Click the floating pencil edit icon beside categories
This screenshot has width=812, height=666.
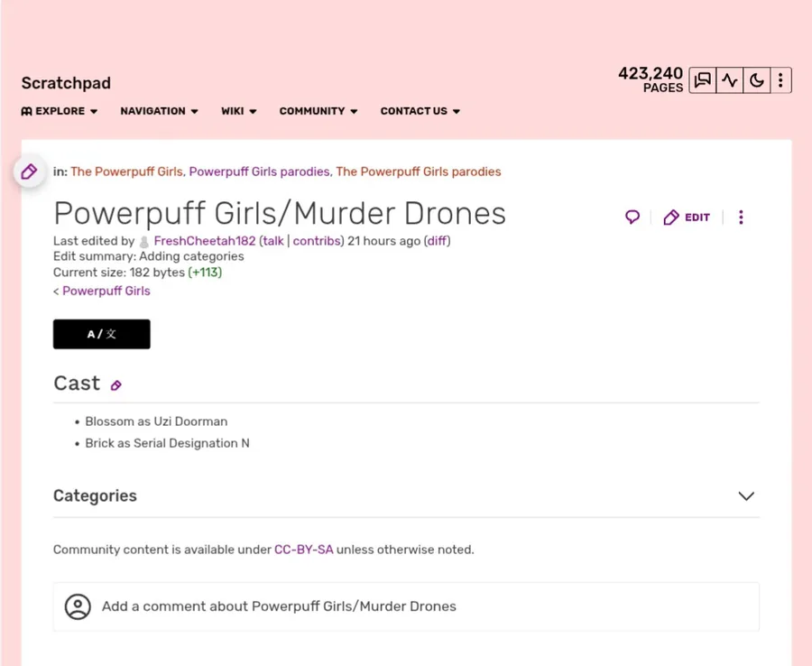(29, 171)
